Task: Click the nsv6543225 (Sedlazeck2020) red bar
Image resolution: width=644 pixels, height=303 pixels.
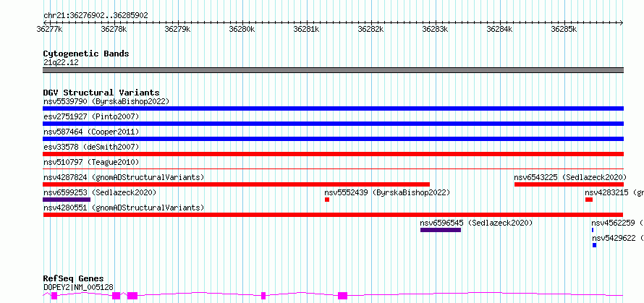Action: pyautogui.click(x=569, y=184)
